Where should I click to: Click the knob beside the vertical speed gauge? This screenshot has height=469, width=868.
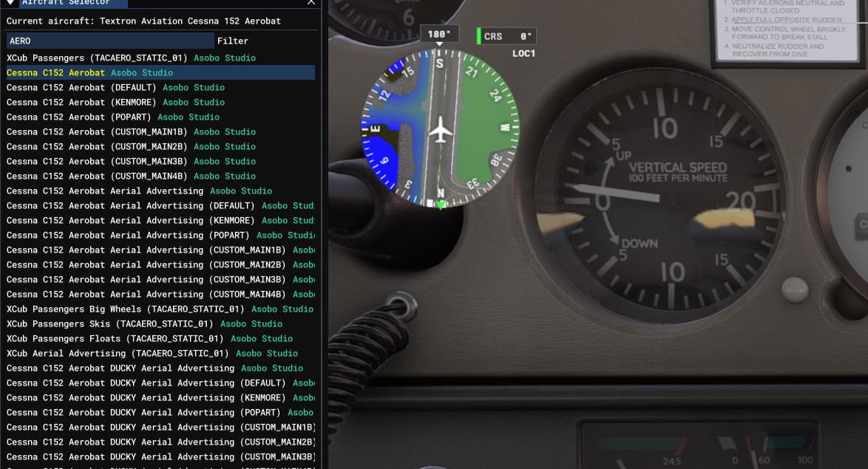795,288
